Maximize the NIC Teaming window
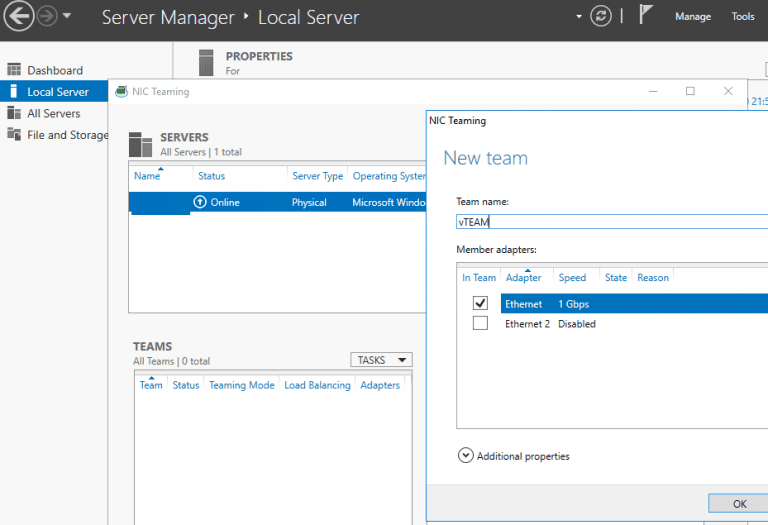Image resolution: width=768 pixels, height=525 pixels. click(690, 91)
